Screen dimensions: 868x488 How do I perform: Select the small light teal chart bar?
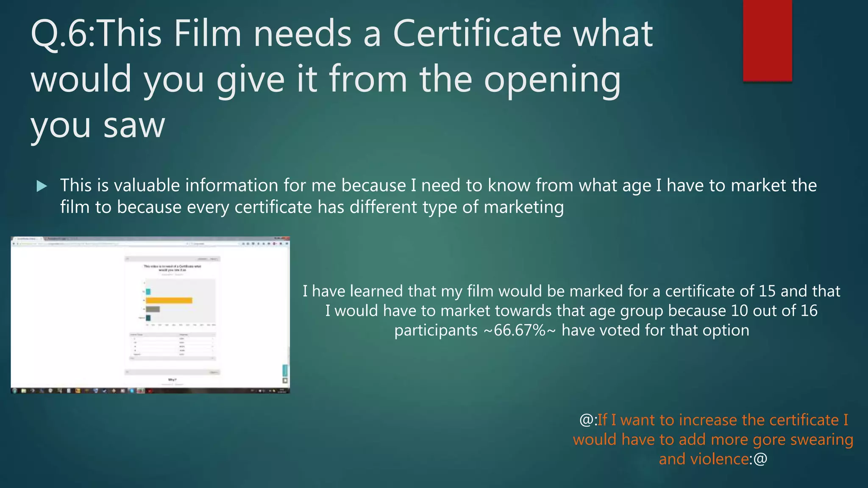point(148,291)
